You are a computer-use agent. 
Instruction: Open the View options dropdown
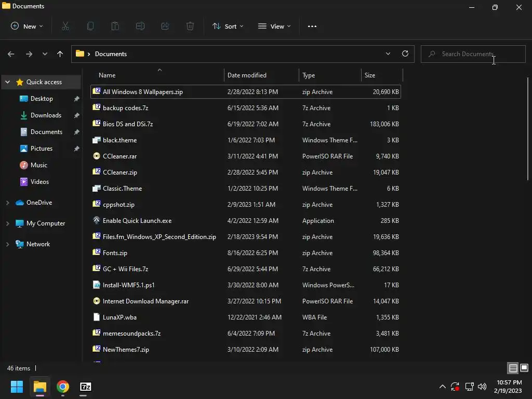coord(274,26)
